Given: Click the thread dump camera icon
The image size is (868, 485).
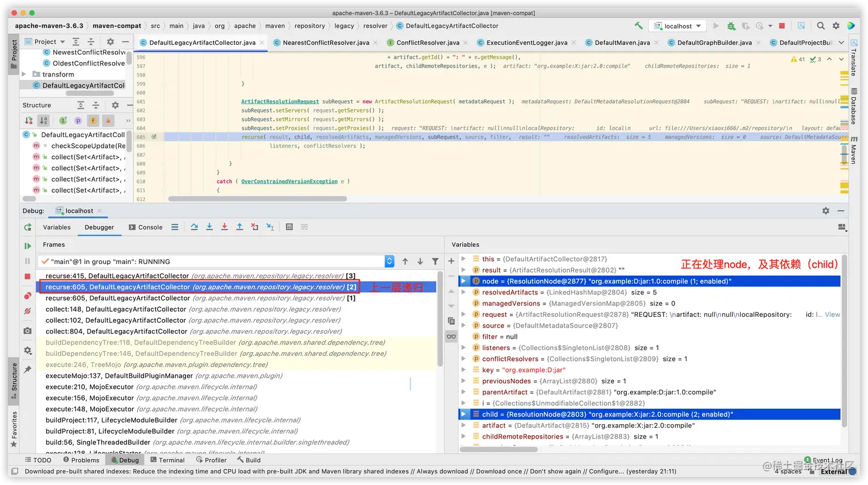Looking at the screenshot, I should click(28, 331).
